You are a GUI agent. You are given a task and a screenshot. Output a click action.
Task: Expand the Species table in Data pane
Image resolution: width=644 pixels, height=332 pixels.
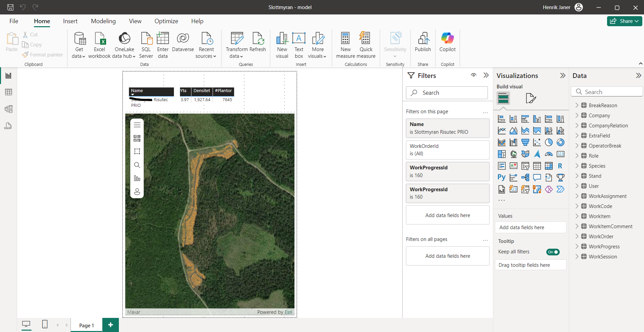578,166
